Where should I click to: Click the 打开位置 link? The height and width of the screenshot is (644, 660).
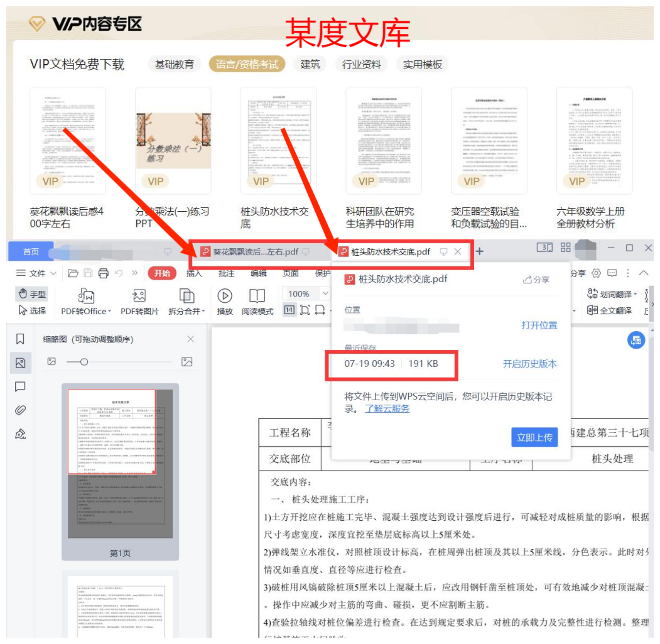(x=539, y=325)
